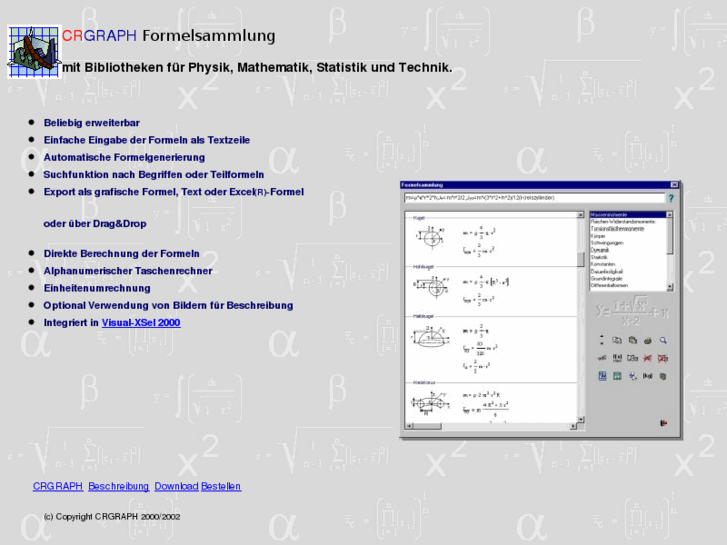
Task: Select Massenmomente in the category list
Action: point(628,215)
